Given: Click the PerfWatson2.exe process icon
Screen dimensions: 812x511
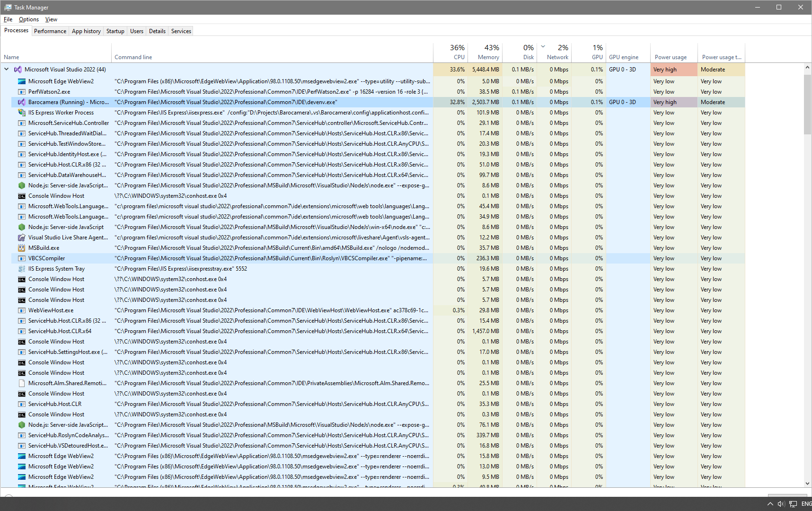Looking at the screenshot, I should point(22,91).
